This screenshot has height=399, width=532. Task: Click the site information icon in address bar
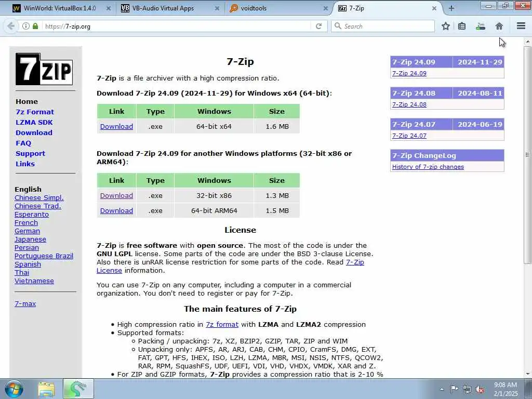[26, 26]
